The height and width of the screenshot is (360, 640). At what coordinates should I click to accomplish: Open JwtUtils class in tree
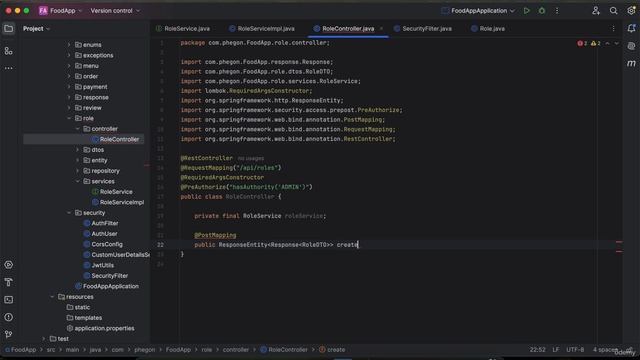[98, 265]
